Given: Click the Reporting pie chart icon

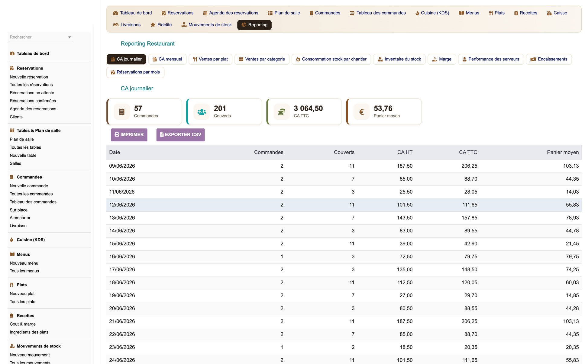Looking at the screenshot, I should (x=244, y=25).
